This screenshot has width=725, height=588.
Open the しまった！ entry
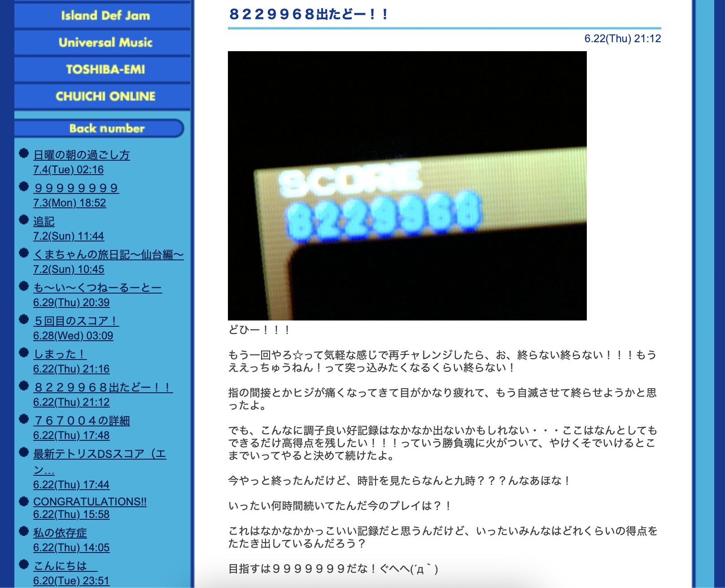(x=60, y=354)
